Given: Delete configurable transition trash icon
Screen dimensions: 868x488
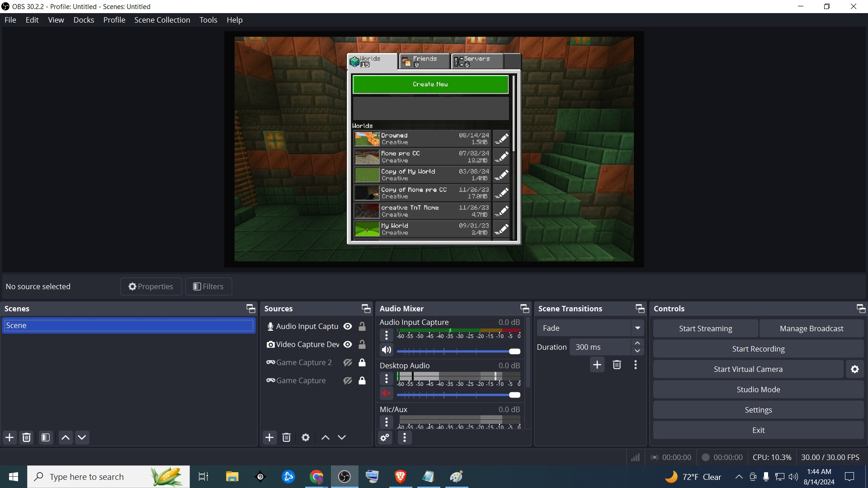Looking at the screenshot, I should (x=617, y=365).
